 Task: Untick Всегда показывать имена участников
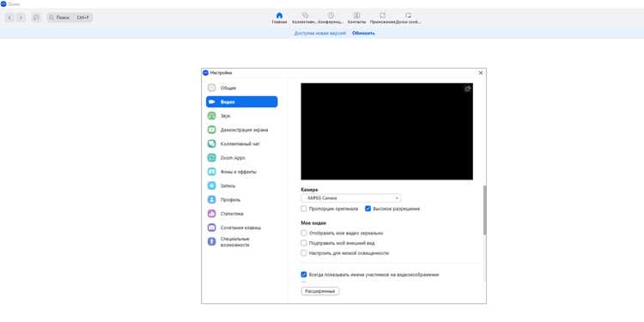pyautogui.click(x=304, y=275)
